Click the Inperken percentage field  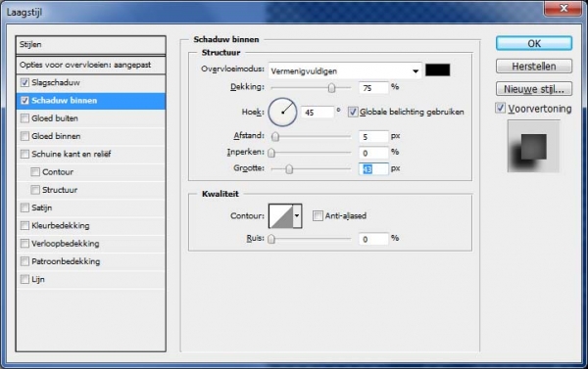tap(373, 153)
